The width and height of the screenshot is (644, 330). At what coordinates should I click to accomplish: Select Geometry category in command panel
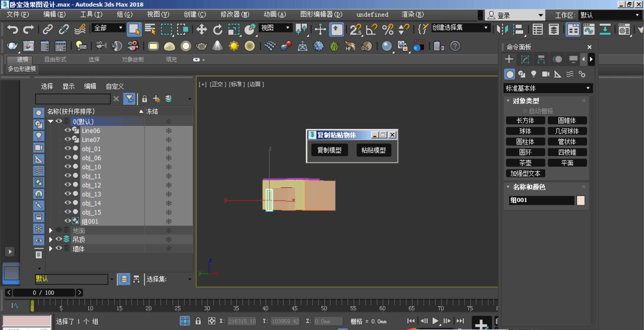point(510,74)
